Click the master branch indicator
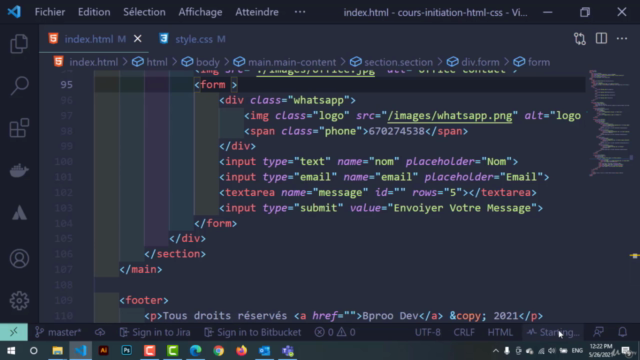This screenshot has width=640, height=360. pos(58,332)
